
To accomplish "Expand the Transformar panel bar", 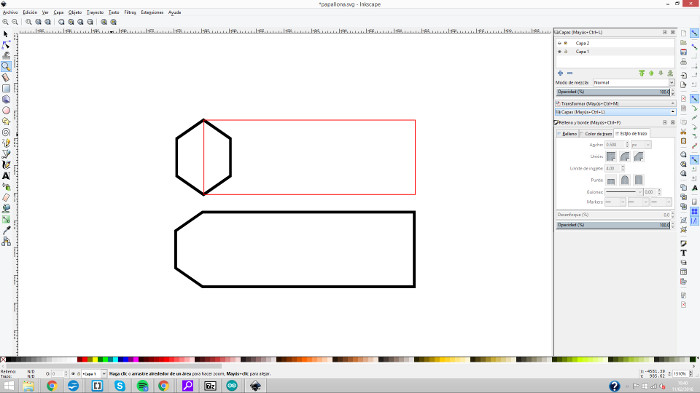I will coord(616,104).
